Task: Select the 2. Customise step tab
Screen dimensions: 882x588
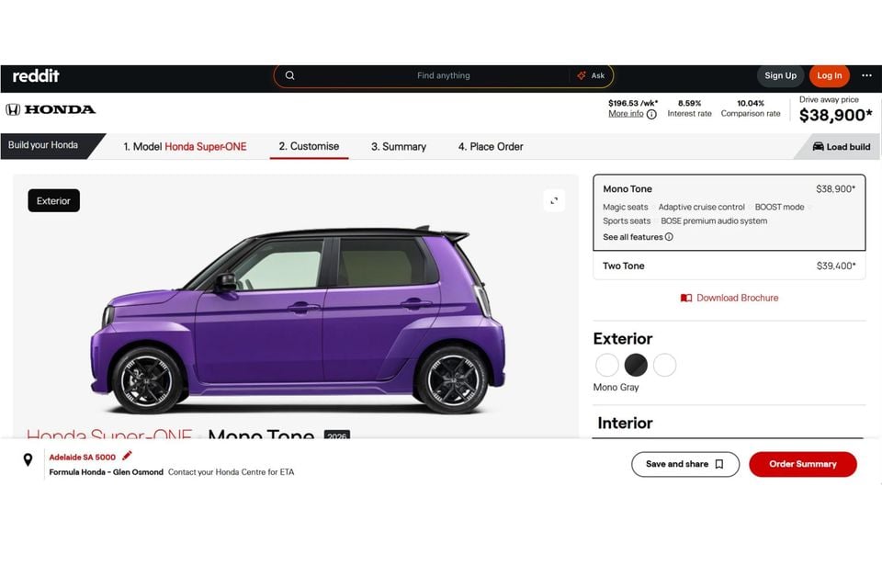Action: point(309,146)
